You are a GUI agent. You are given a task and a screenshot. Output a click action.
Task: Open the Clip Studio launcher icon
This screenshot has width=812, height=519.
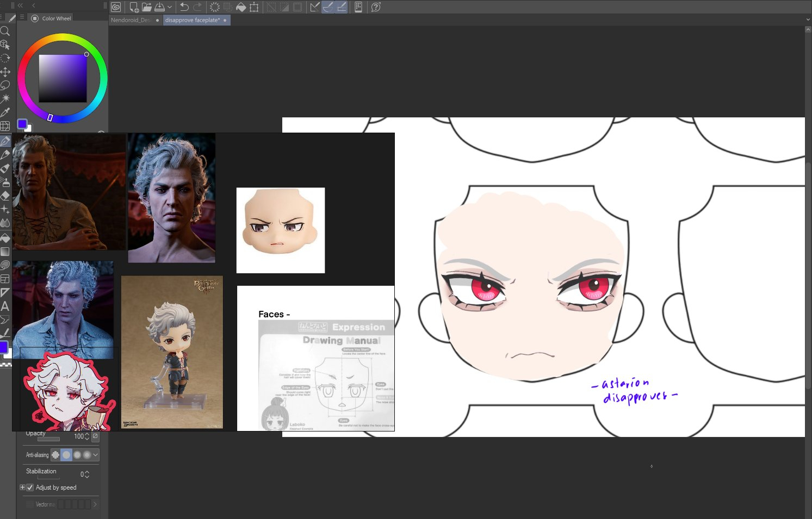(116, 7)
